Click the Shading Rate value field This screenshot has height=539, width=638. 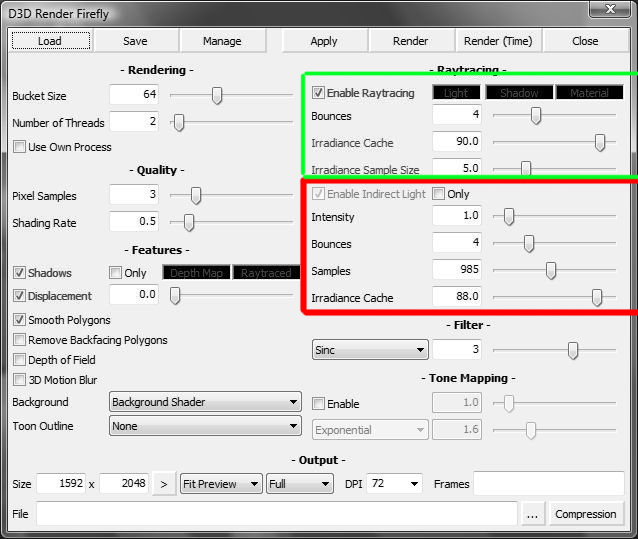click(134, 221)
